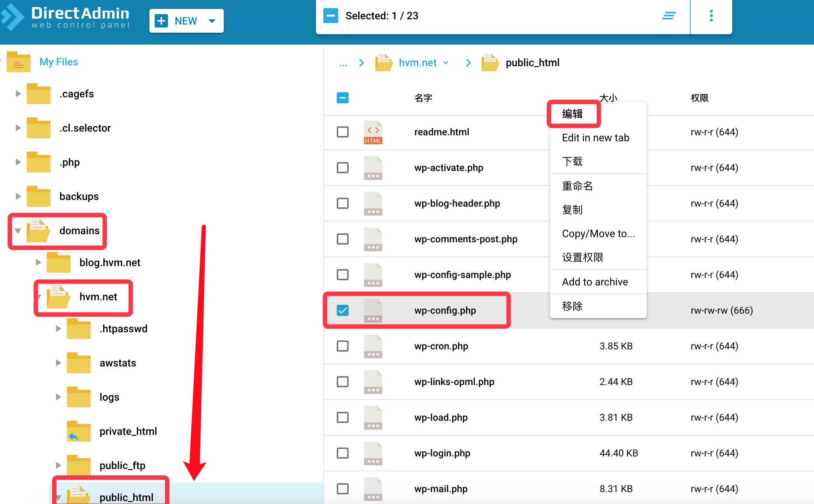814x504 pixels.
Task: Click the My Files link
Action: click(58, 62)
